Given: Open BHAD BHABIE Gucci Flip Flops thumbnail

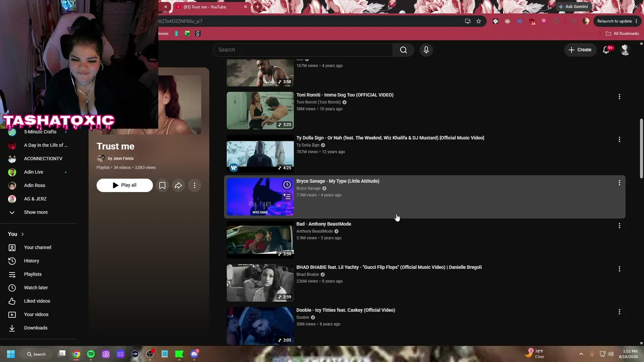Looking at the screenshot, I should [260, 283].
